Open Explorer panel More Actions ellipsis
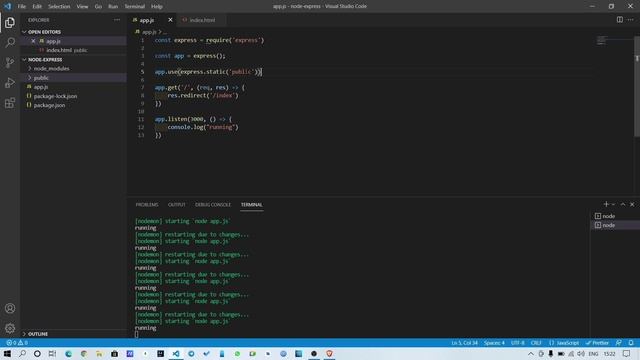The height and width of the screenshot is (360, 640). pos(117,20)
